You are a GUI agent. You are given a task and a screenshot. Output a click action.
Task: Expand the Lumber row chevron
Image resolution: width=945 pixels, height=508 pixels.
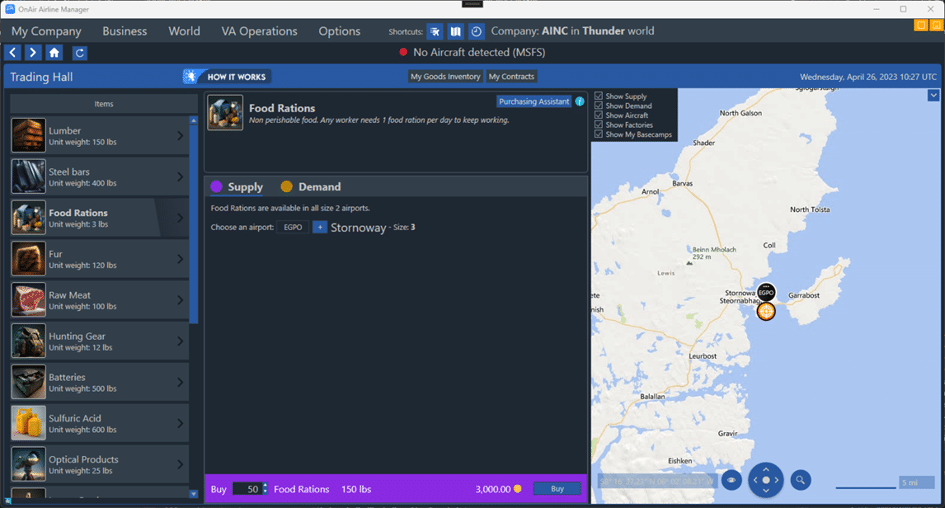tap(180, 136)
